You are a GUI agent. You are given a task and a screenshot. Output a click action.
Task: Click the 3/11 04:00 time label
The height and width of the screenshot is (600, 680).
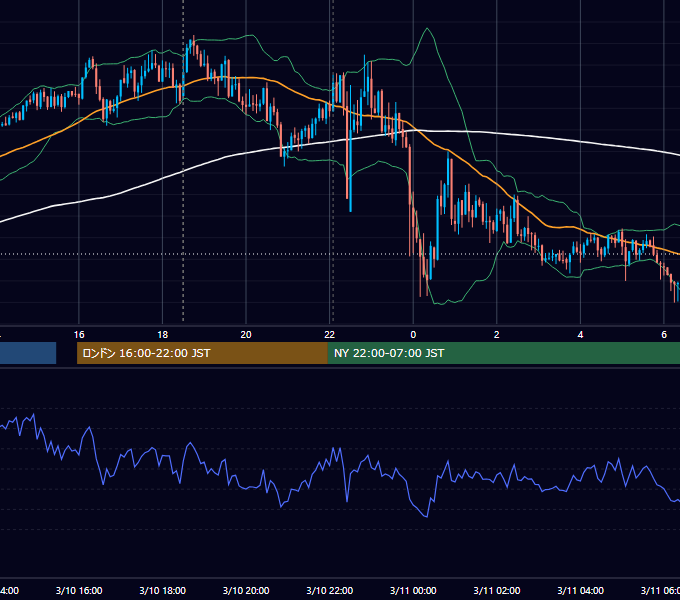(x=580, y=590)
